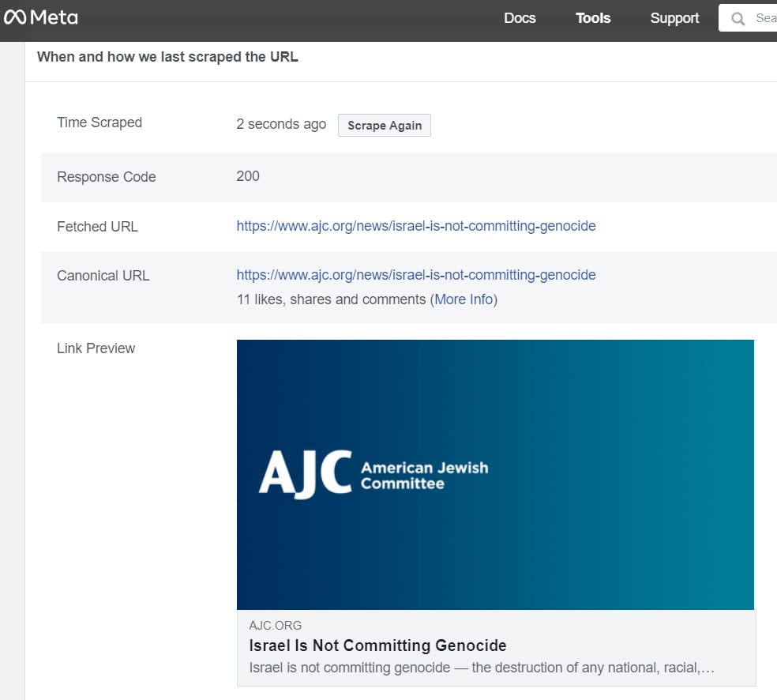
Task: Click the Time Scraped row label
Action: pyautogui.click(x=99, y=122)
